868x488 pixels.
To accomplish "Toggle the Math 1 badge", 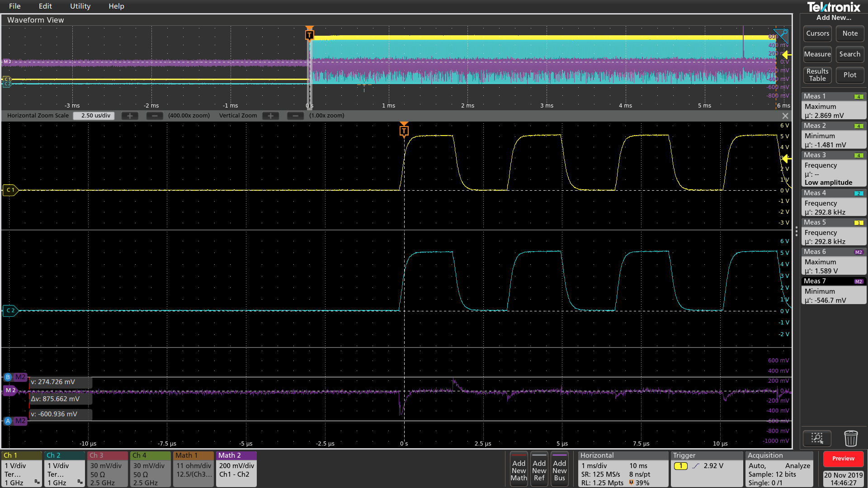I will [193, 469].
